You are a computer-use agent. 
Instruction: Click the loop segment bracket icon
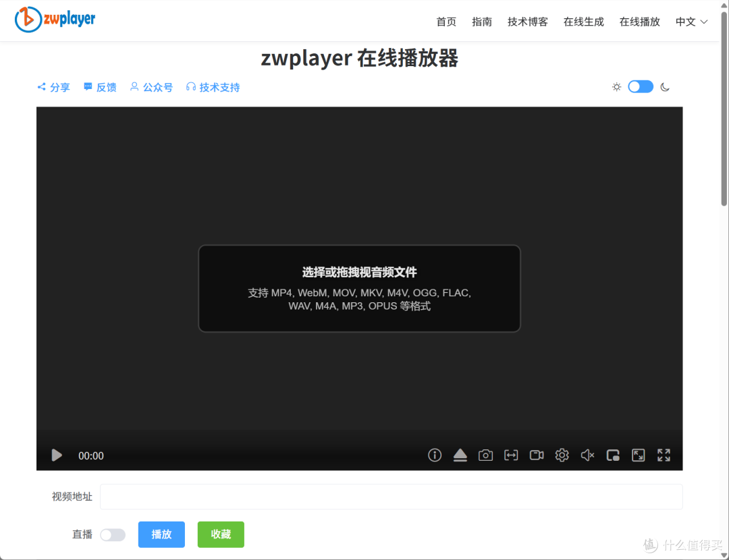pyautogui.click(x=511, y=455)
